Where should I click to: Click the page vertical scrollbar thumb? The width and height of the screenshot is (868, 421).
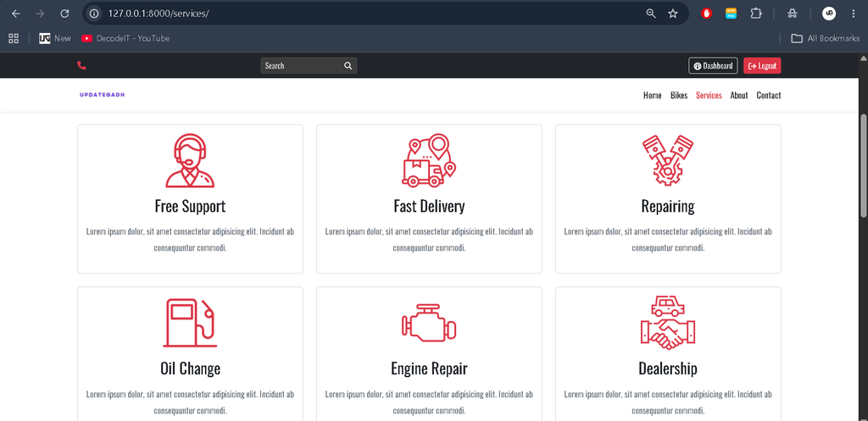864,165
